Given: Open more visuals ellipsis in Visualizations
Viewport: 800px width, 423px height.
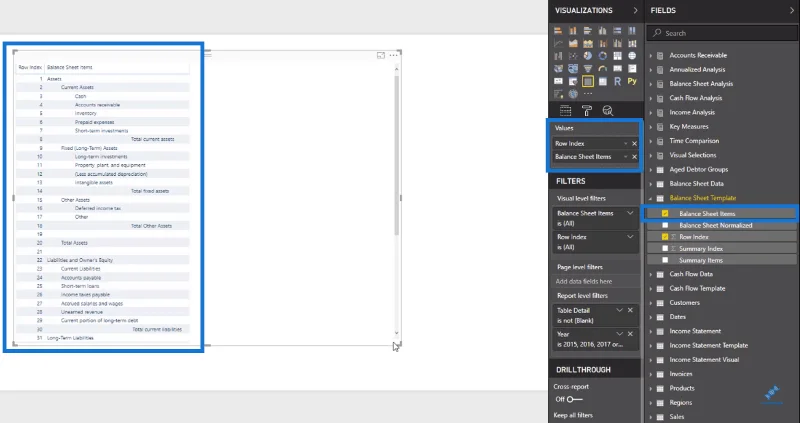Looking at the screenshot, I should click(x=588, y=94).
